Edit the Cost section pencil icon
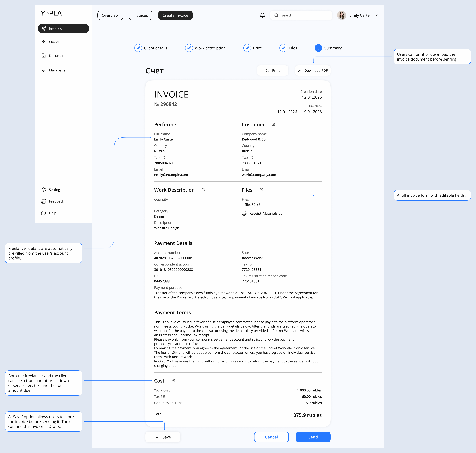 (x=173, y=381)
